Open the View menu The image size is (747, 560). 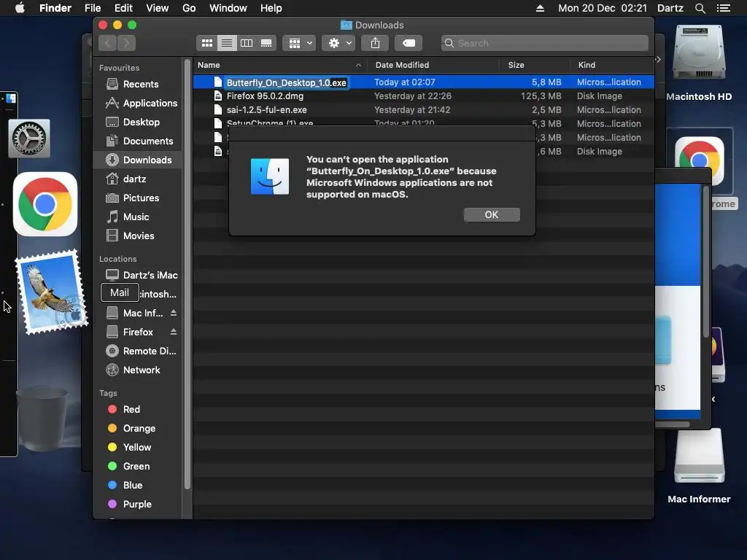(158, 8)
